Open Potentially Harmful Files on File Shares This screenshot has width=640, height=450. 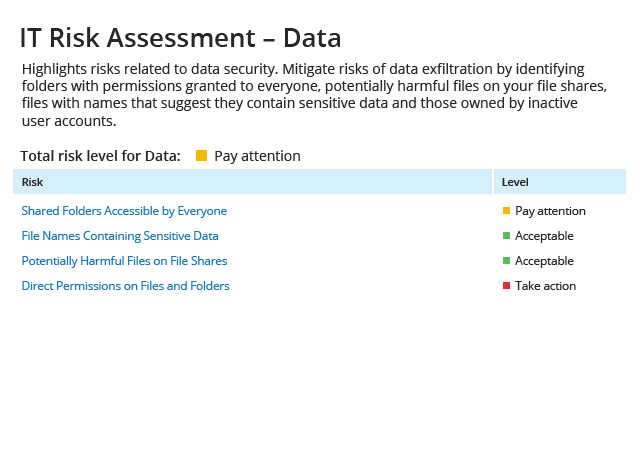(124, 261)
